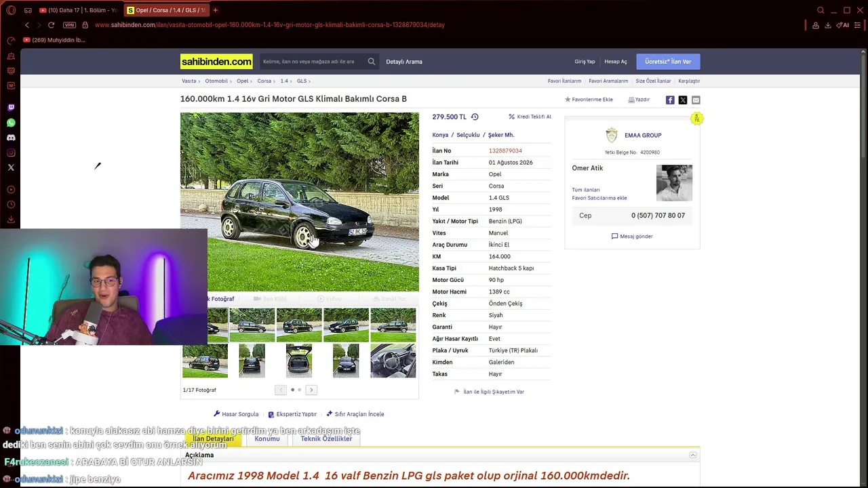Select the car interior steering wheel thumbnail
Viewport: 868px width, 488px height.
point(393,361)
